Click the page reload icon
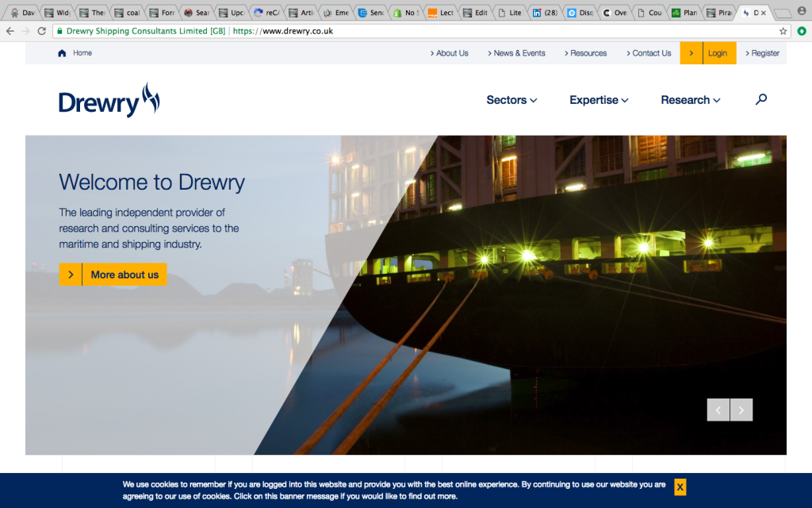Image resolution: width=812 pixels, height=508 pixels. pos(40,30)
